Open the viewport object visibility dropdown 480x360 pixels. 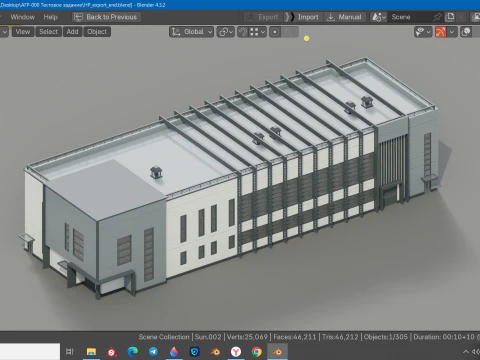pyautogui.click(x=423, y=32)
